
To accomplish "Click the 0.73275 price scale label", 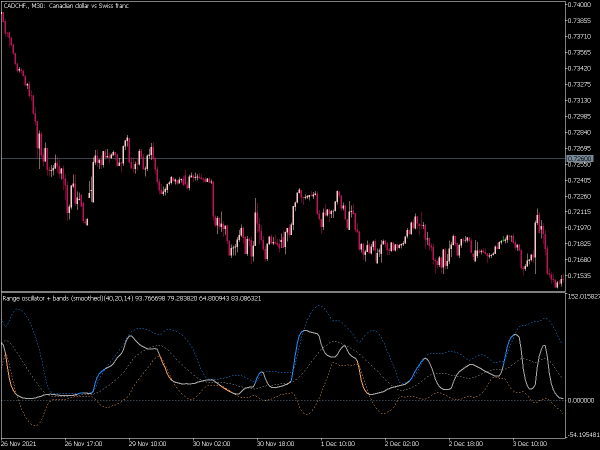I will pyautogui.click(x=580, y=85).
